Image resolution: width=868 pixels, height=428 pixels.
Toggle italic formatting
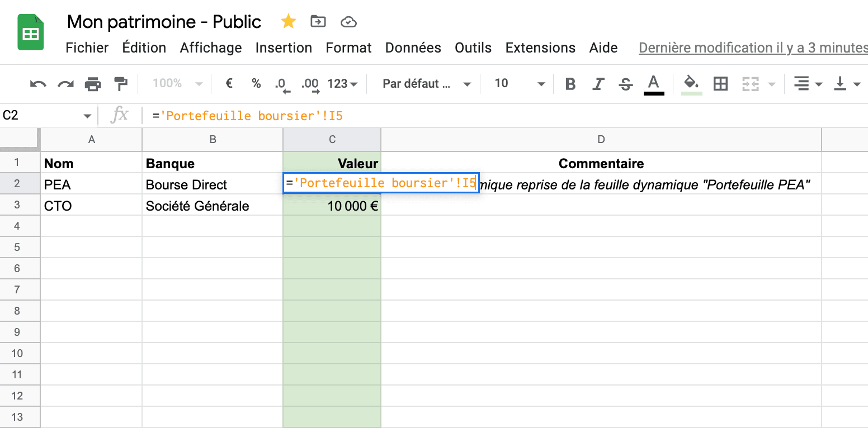click(598, 84)
